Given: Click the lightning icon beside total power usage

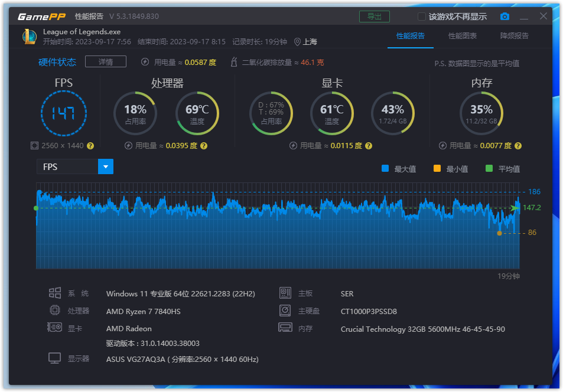Looking at the screenshot, I should [145, 62].
